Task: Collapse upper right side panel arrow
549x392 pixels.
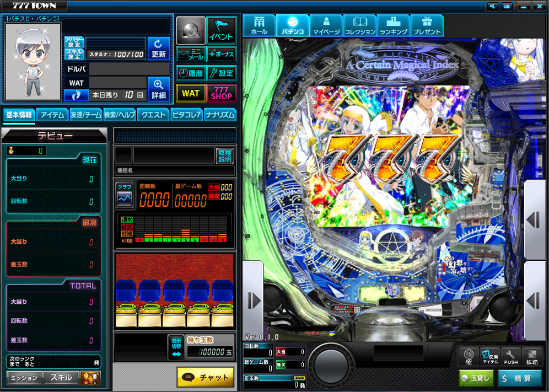Action: tap(535, 221)
